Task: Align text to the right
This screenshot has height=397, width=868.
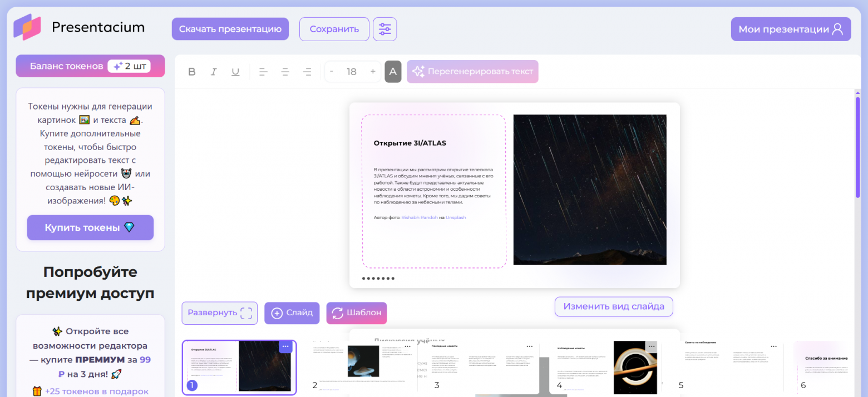Action: coord(307,72)
